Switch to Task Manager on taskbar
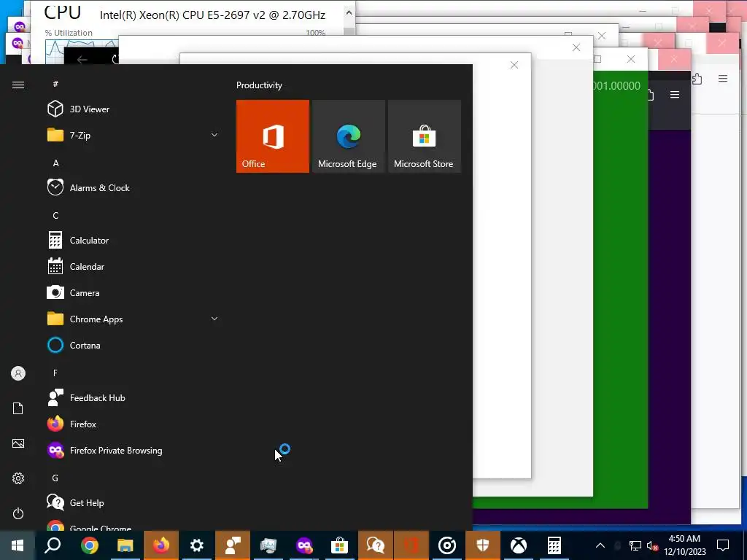 [x=268, y=545]
